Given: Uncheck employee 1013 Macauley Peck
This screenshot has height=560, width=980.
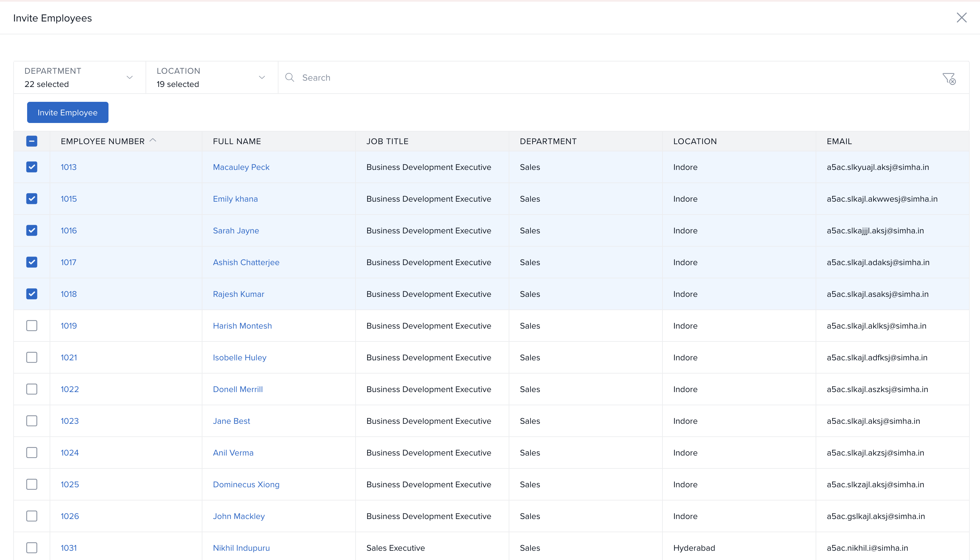Looking at the screenshot, I should point(31,167).
